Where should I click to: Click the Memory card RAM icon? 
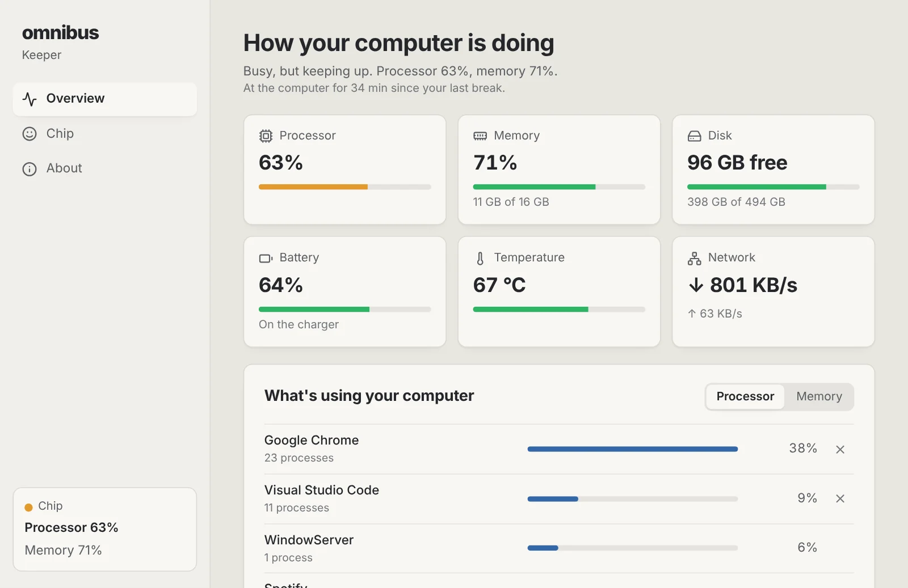pyautogui.click(x=480, y=136)
